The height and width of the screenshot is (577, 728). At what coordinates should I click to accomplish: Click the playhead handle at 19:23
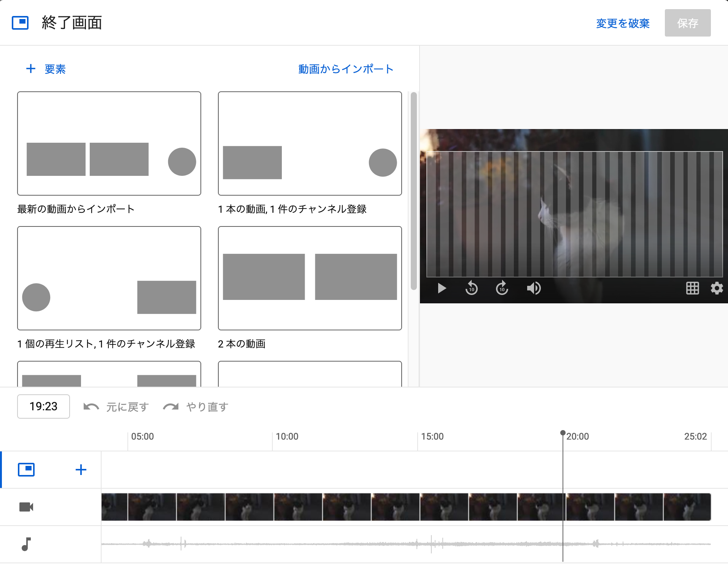pyautogui.click(x=563, y=433)
